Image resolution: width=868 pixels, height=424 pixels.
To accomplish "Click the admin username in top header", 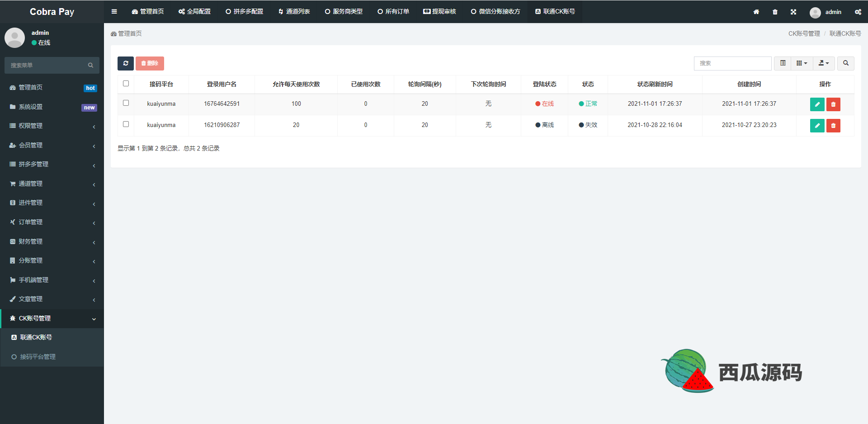I will [x=833, y=12].
